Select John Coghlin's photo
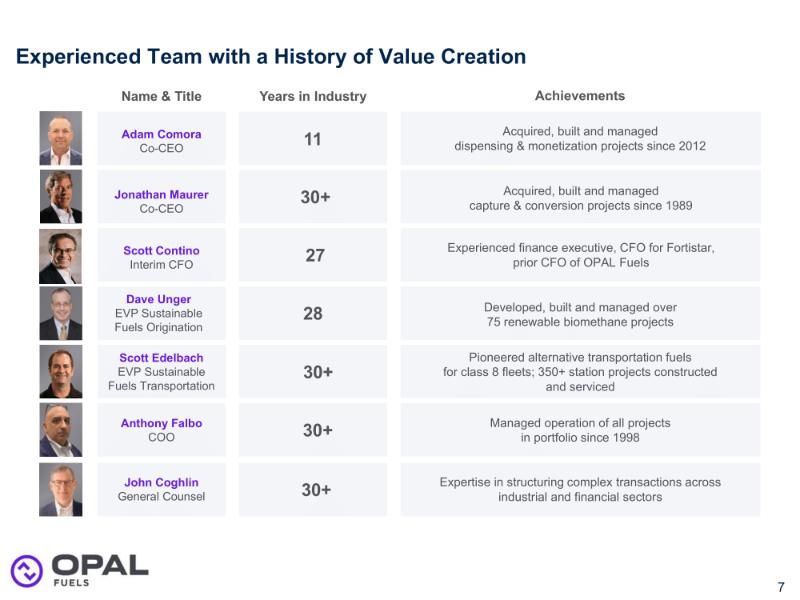The image size is (800, 600). [x=60, y=489]
